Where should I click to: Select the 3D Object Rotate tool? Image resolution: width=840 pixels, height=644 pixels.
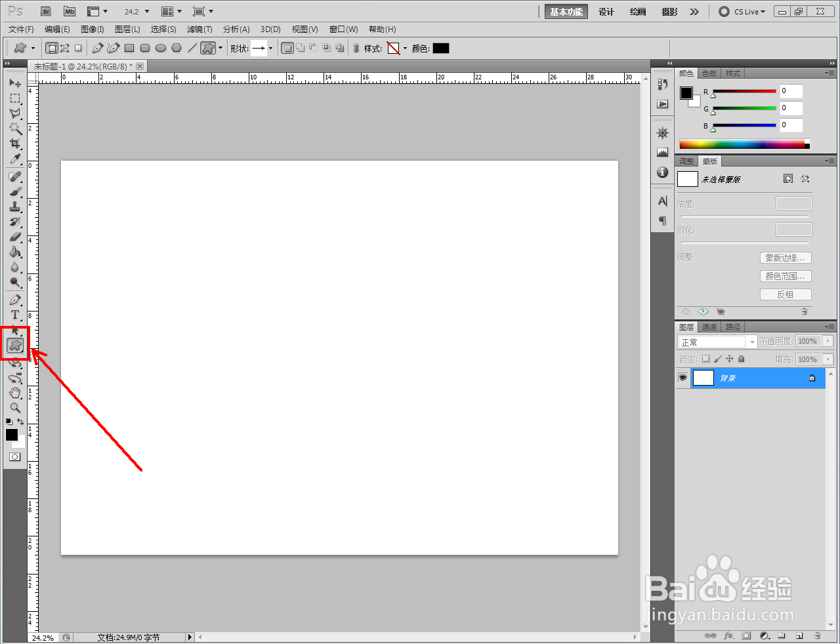(15, 363)
